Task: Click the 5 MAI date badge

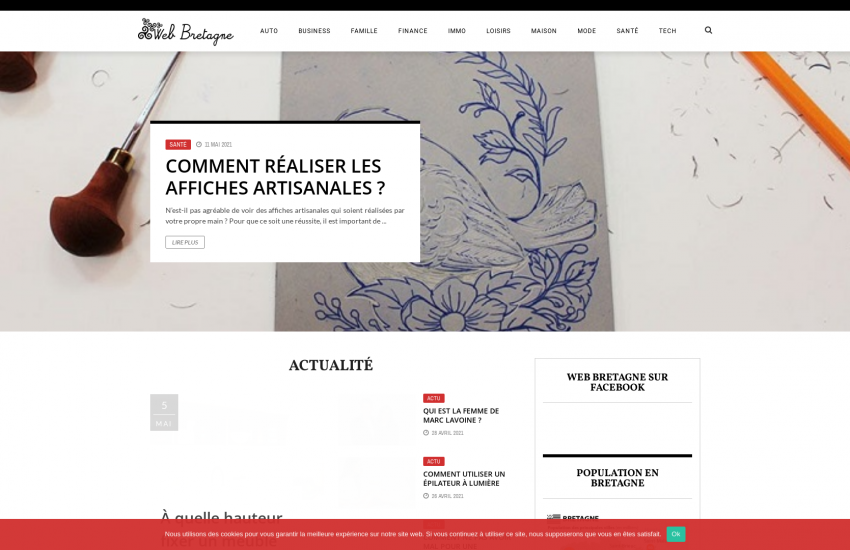Action: [x=164, y=412]
